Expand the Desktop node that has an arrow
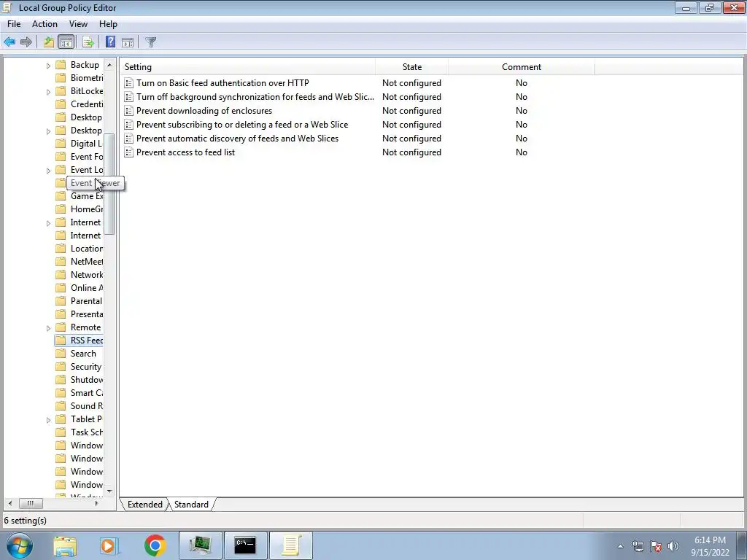Screen dimensions: 747x560 48,131
